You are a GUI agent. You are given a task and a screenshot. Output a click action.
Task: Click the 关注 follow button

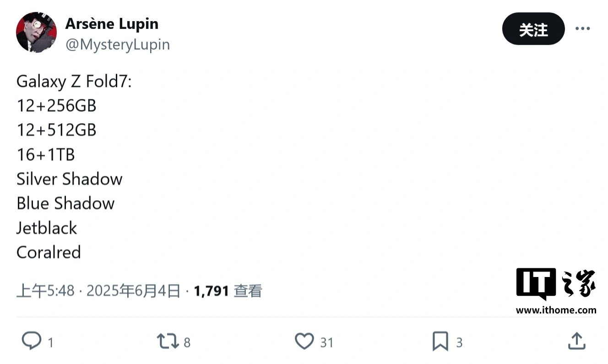click(533, 29)
